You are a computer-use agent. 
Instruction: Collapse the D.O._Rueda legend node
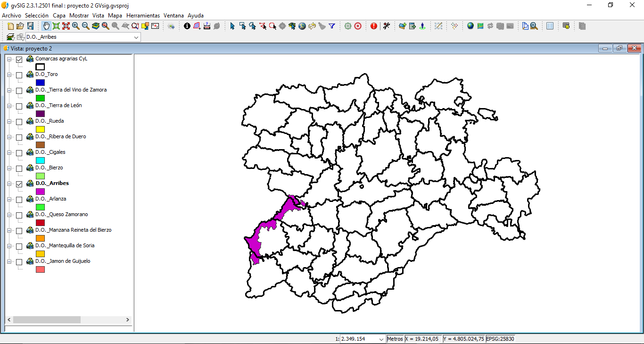pos(9,122)
